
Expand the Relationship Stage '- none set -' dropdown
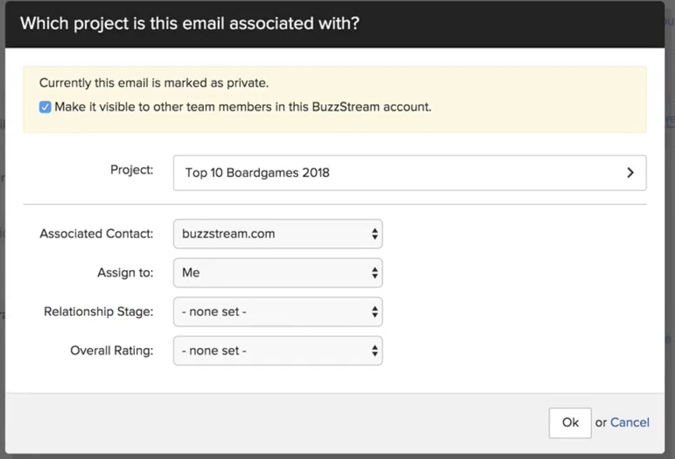277,312
